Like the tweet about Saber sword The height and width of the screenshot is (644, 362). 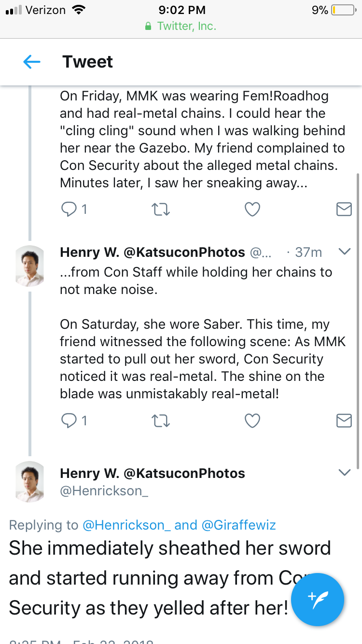[x=252, y=420]
